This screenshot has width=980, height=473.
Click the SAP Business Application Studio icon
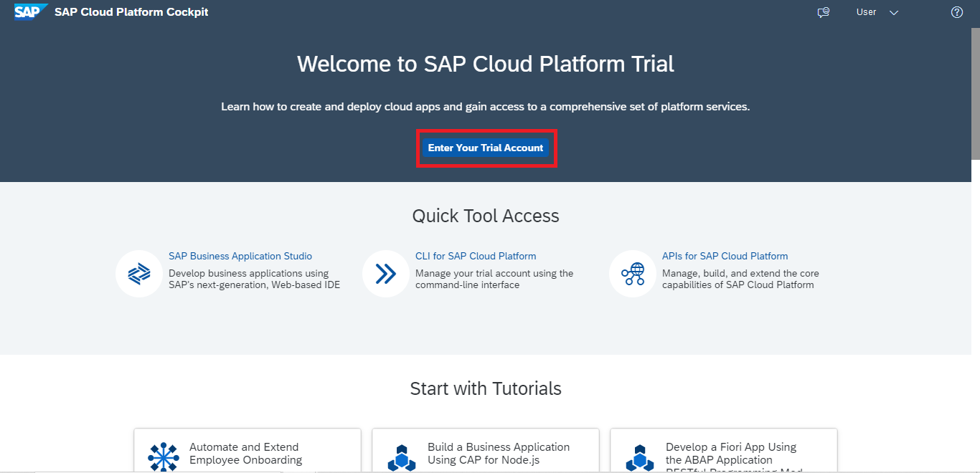point(138,274)
